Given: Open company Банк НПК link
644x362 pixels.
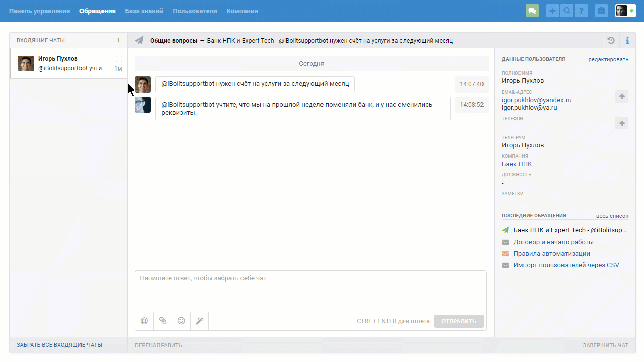Looking at the screenshot, I should [517, 164].
